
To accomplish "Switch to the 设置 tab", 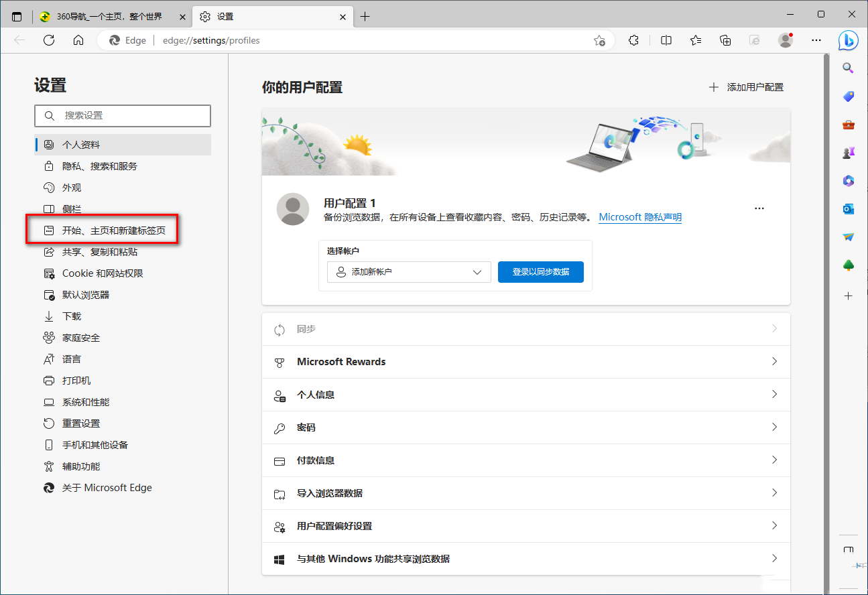I will (272, 17).
